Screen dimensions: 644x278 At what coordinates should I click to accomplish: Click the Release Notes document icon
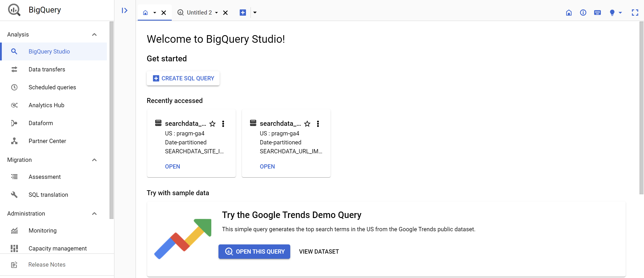(x=14, y=264)
